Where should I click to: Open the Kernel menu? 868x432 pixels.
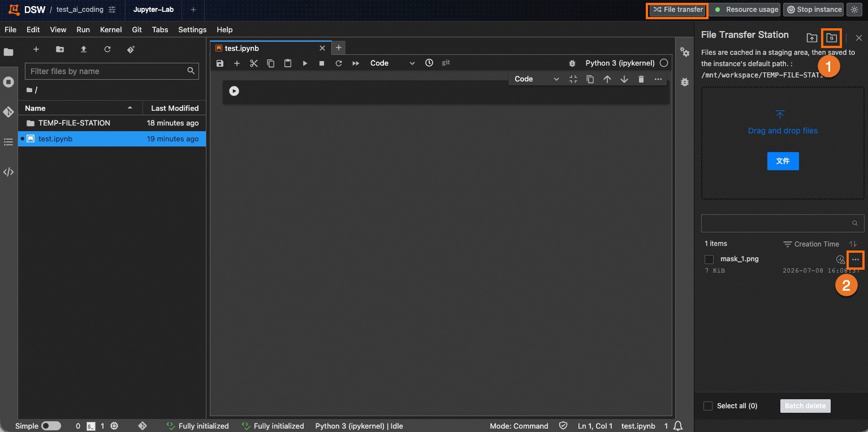coord(111,29)
